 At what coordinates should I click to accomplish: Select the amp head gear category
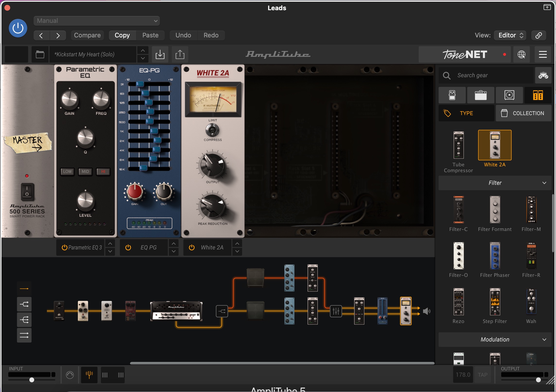tap(481, 95)
